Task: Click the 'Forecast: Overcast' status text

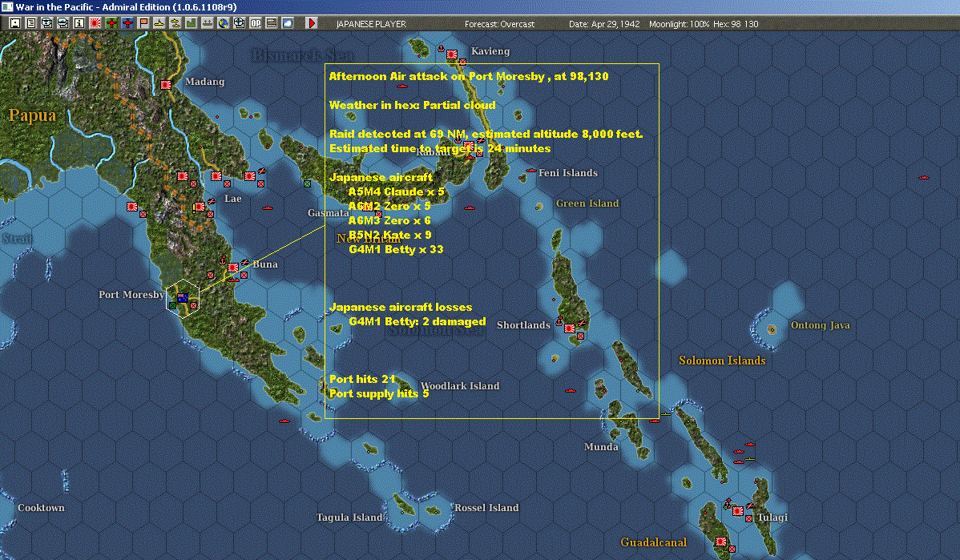Action: [x=499, y=24]
